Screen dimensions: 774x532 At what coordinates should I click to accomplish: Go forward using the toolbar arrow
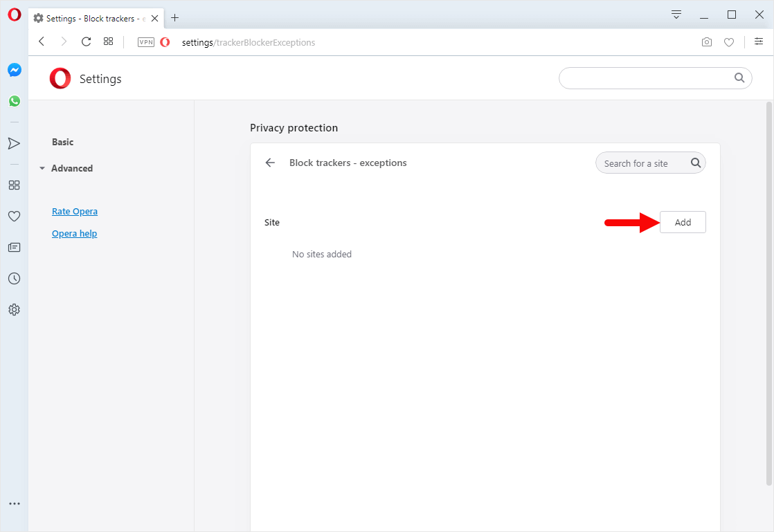(x=64, y=42)
